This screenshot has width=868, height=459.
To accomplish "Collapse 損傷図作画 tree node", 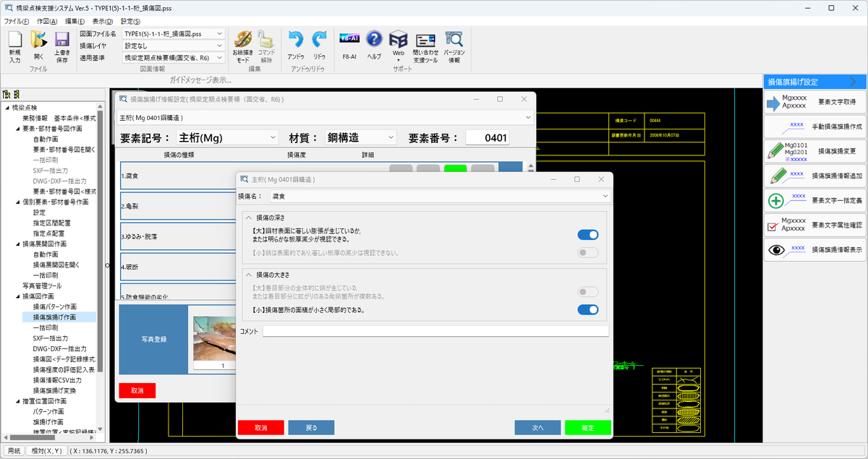I will (x=17, y=296).
